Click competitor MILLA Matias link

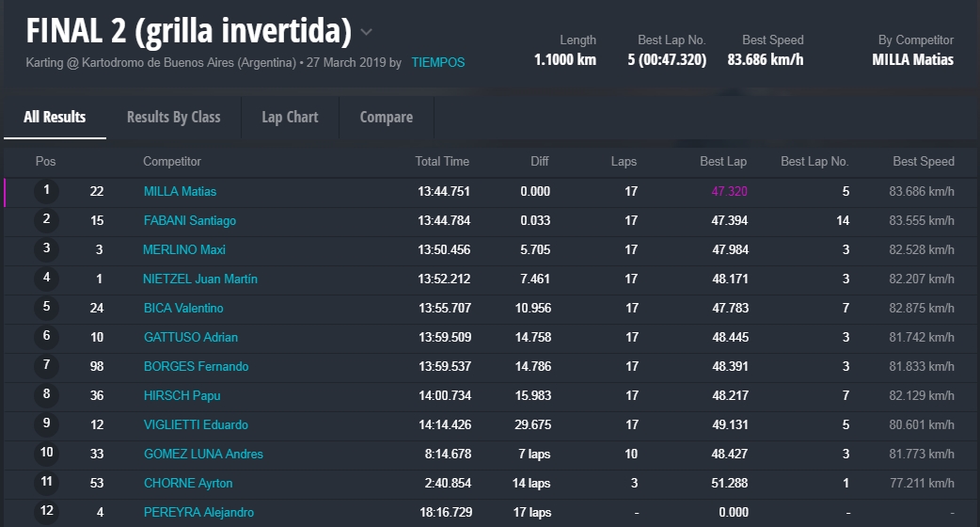click(x=180, y=191)
